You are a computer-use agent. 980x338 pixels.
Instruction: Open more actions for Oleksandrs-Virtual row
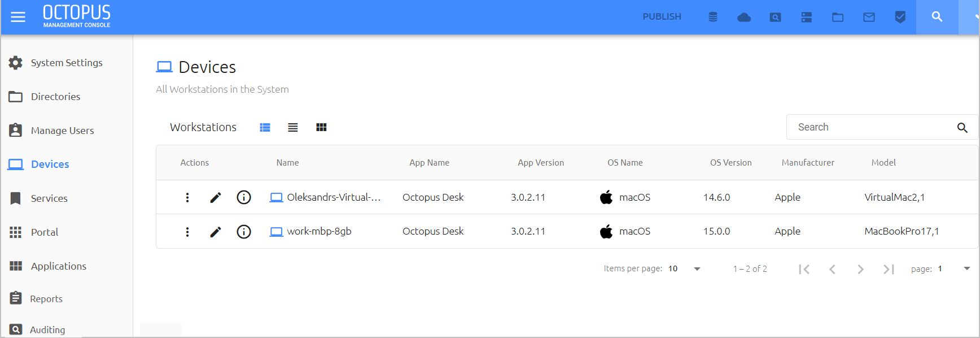(x=187, y=197)
